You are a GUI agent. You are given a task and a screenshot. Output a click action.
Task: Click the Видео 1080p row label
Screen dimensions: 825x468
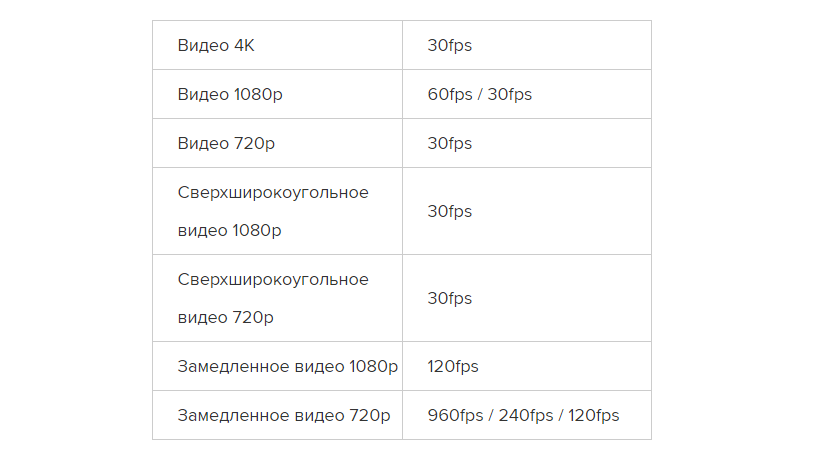pos(231,94)
